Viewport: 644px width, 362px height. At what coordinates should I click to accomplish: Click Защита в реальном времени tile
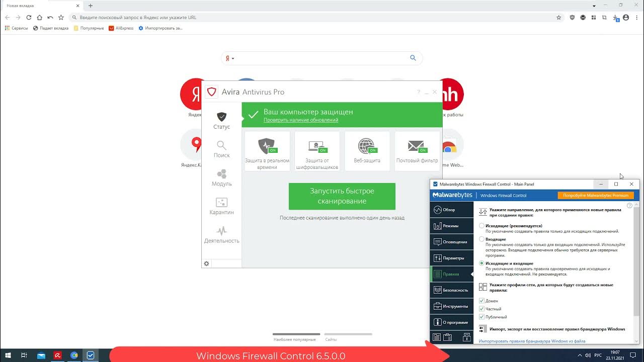[x=267, y=151]
